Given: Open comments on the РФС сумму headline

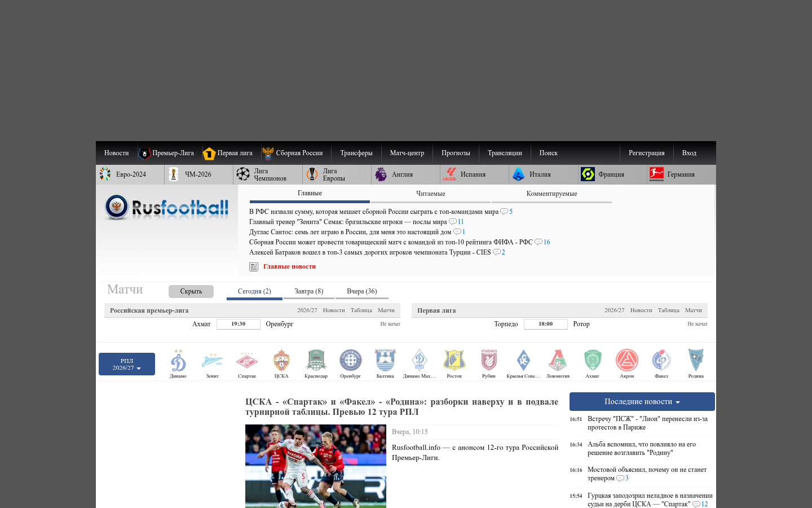Looking at the screenshot, I should coord(506,212).
